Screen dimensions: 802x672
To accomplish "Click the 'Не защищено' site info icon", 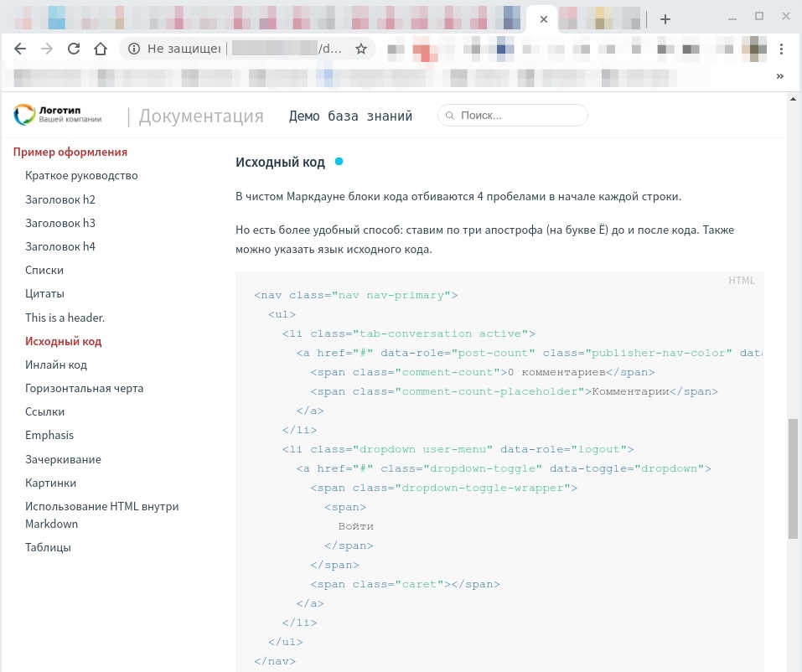I will (x=134, y=49).
